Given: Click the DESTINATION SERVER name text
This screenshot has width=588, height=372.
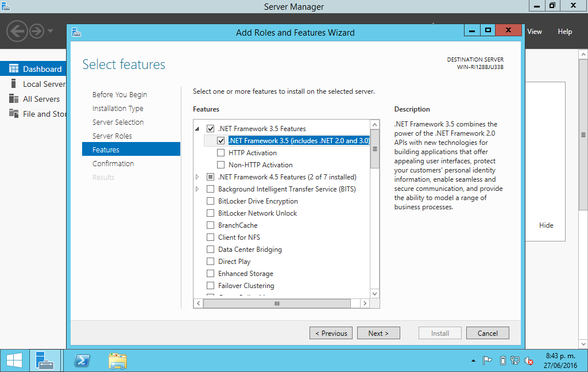Looking at the screenshot, I should point(480,67).
